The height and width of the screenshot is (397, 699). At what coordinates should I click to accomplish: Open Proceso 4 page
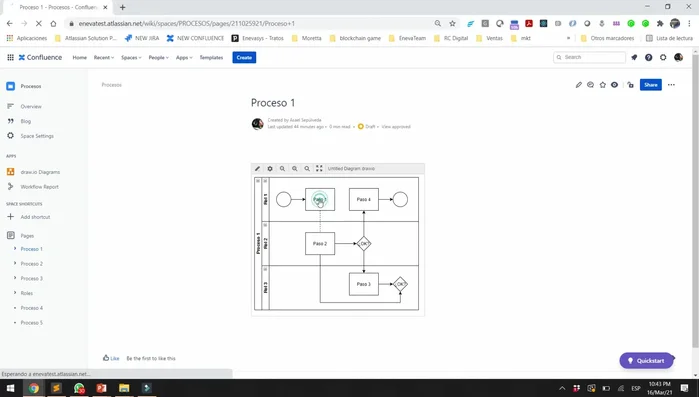coord(32,308)
